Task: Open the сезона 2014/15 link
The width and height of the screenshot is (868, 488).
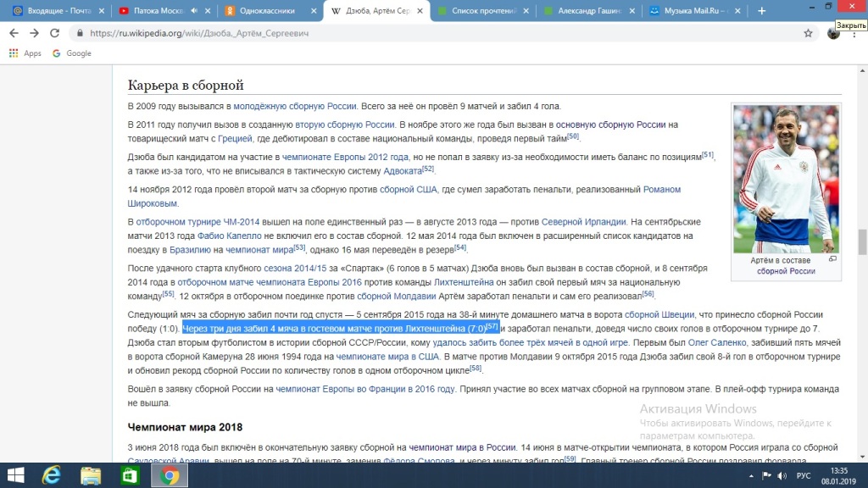Action: (x=295, y=269)
